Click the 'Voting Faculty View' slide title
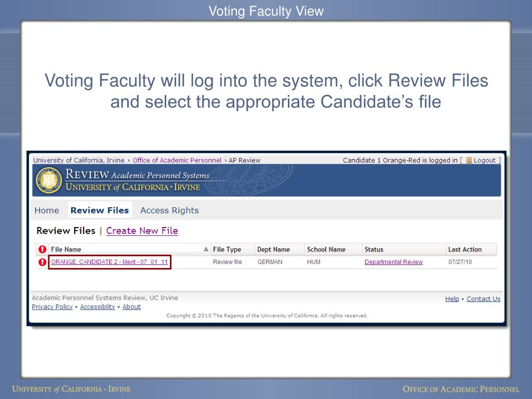 (x=266, y=11)
